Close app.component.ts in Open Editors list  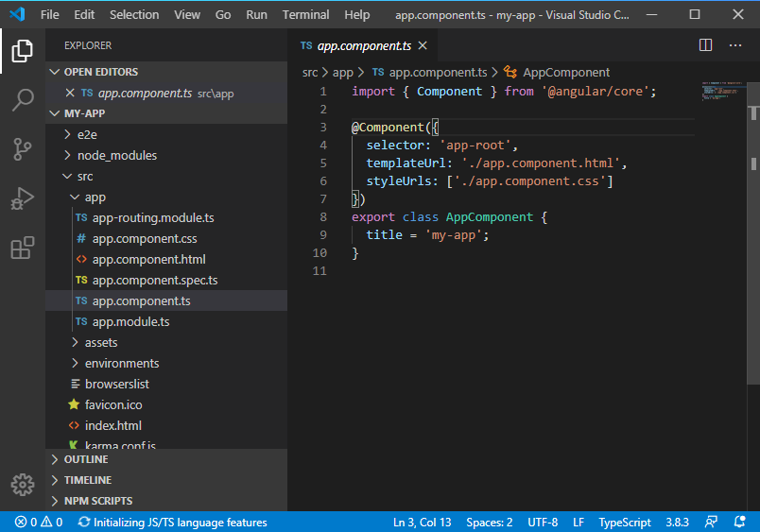(70, 93)
